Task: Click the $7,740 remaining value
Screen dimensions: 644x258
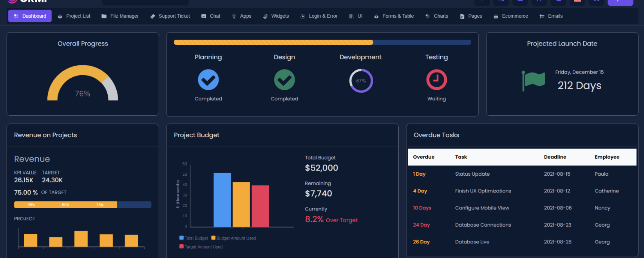Action: click(318, 193)
